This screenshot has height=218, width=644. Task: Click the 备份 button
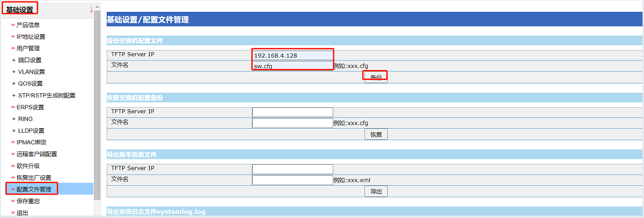pyautogui.click(x=376, y=77)
